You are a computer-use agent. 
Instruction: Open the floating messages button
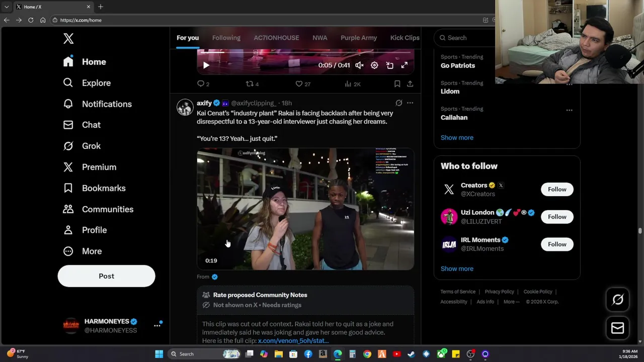coord(618,328)
